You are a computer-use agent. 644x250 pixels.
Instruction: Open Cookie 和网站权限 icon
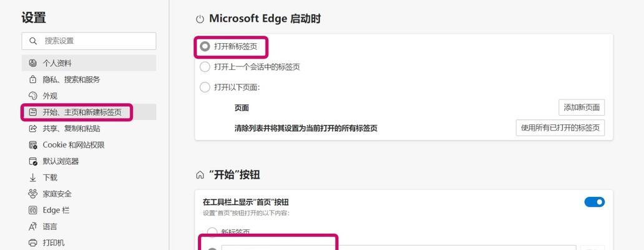(x=33, y=145)
